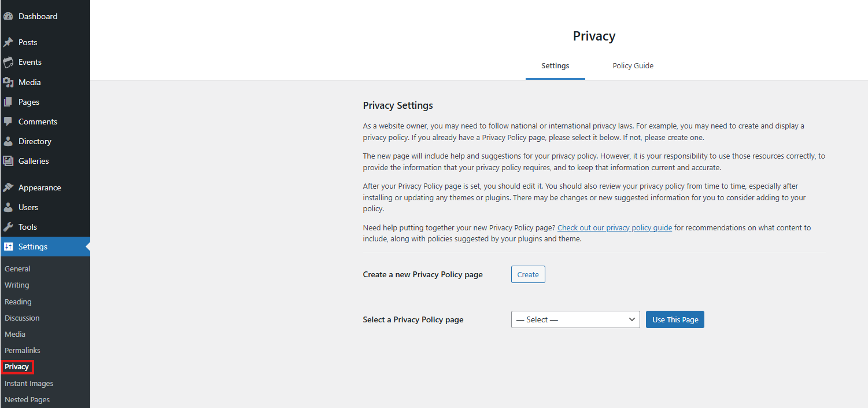Click the Tools wrench icon
Viewport: 868px width, 408px height.
8,227
